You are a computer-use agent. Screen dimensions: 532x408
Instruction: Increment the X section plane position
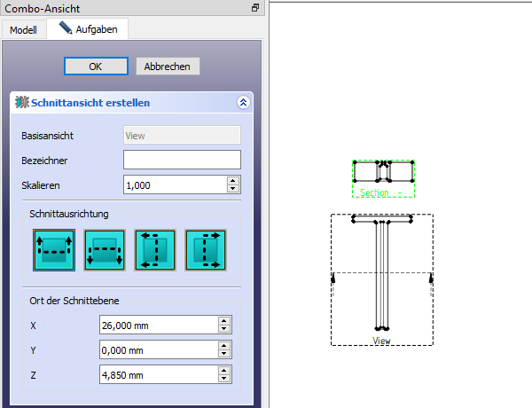click(224, 320)
